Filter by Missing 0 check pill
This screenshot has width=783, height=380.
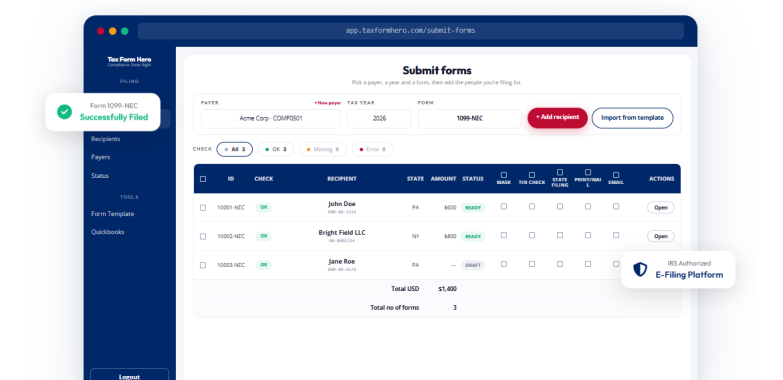pos(323,149)
